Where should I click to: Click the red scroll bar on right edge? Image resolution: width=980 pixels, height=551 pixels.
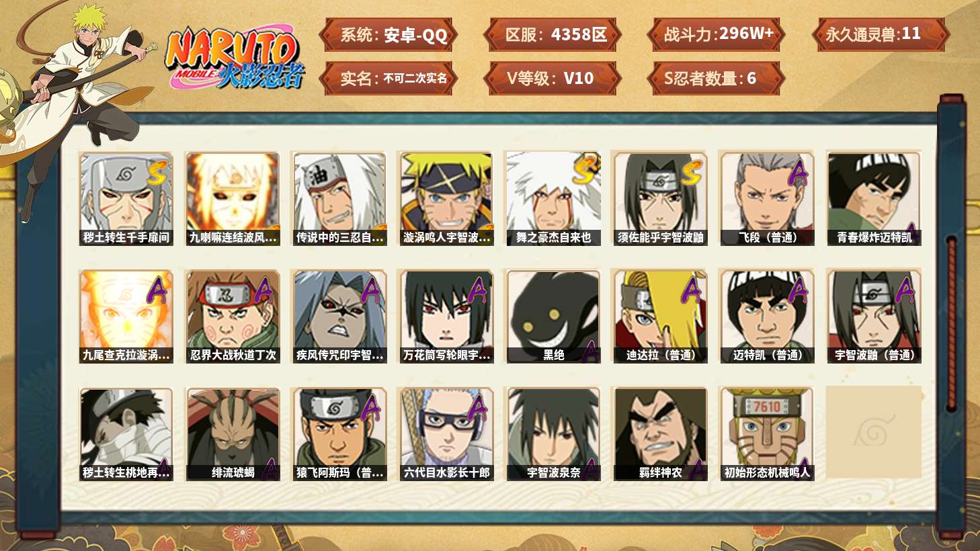pos(951,323)
